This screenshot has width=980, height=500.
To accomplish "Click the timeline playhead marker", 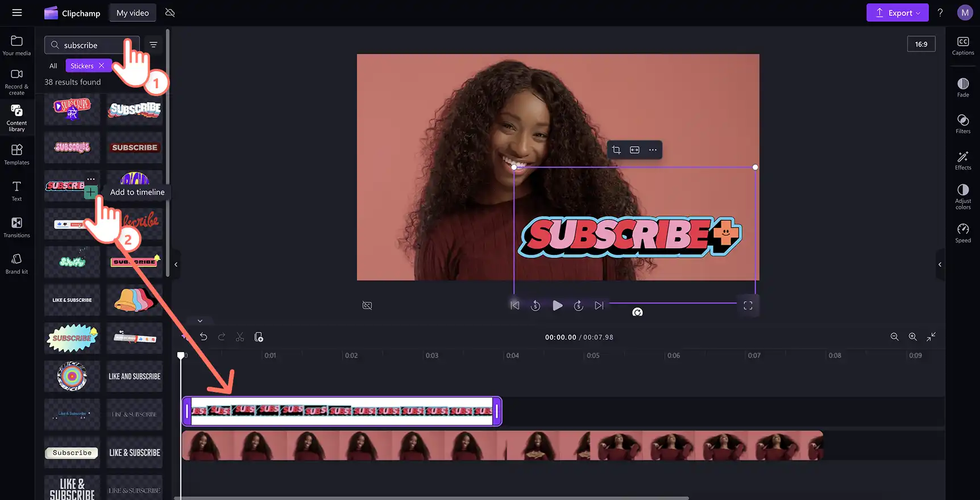I will (181, 356).
